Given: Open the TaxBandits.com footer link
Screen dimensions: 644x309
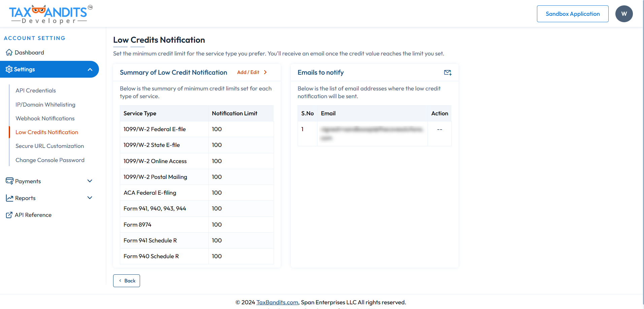Looking at the screenshot, I should pos(277,302).
